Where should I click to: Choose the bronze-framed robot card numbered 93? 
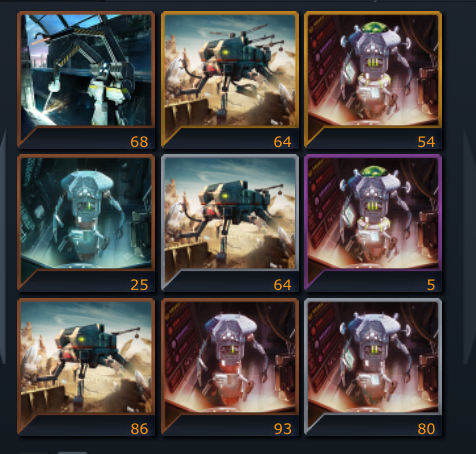coord(230,367)
